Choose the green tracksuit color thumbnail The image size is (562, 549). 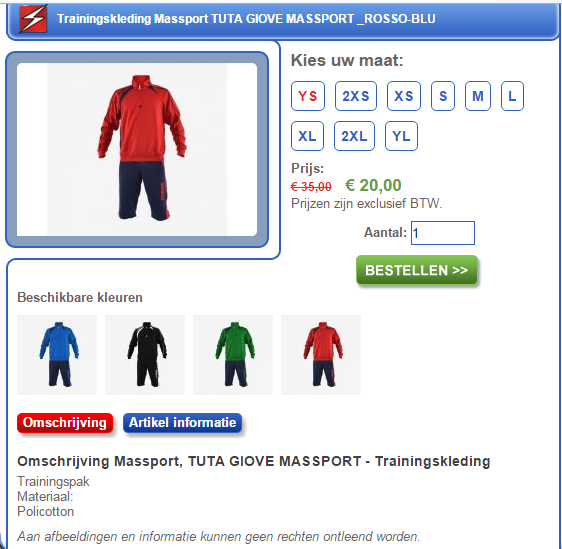click(233, 355)
